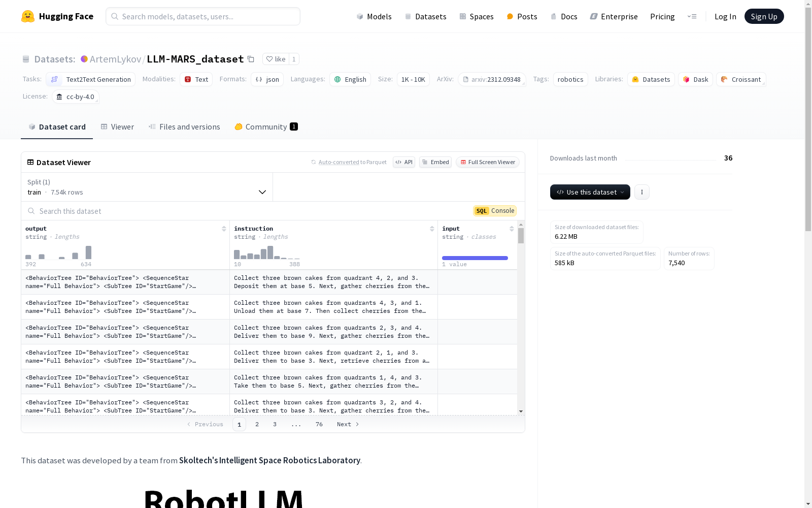The image size is (812, 508).
Task: Like this dataset with the heart button
Action: click(276, 59)
